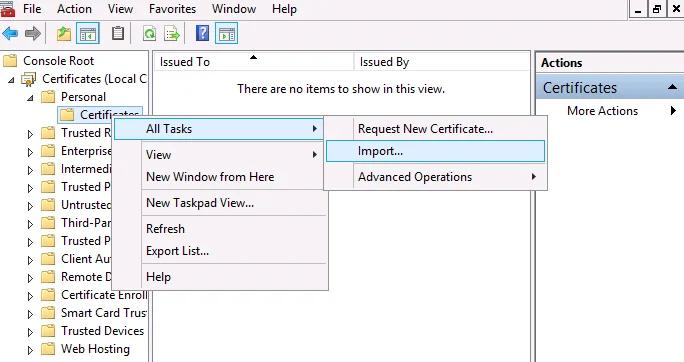Collapse the Certificates section in Actions pane

(672, 87)
